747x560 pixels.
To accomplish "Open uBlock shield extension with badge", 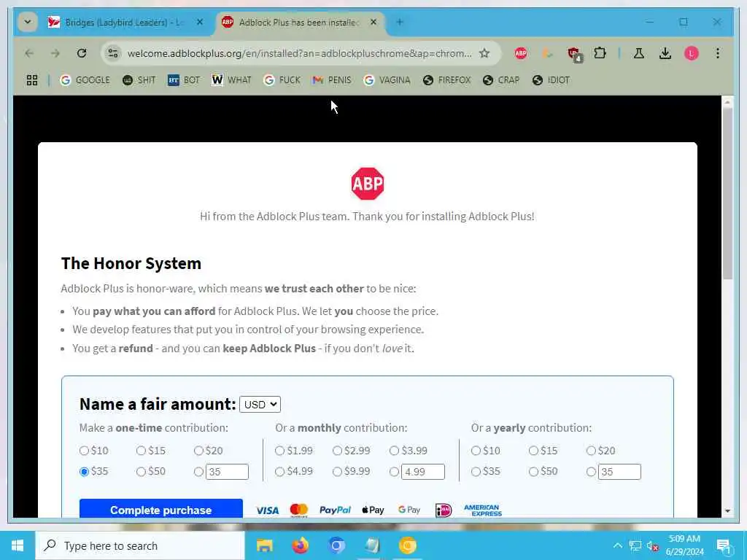I will pyautogui.click(x=574, y=54).
